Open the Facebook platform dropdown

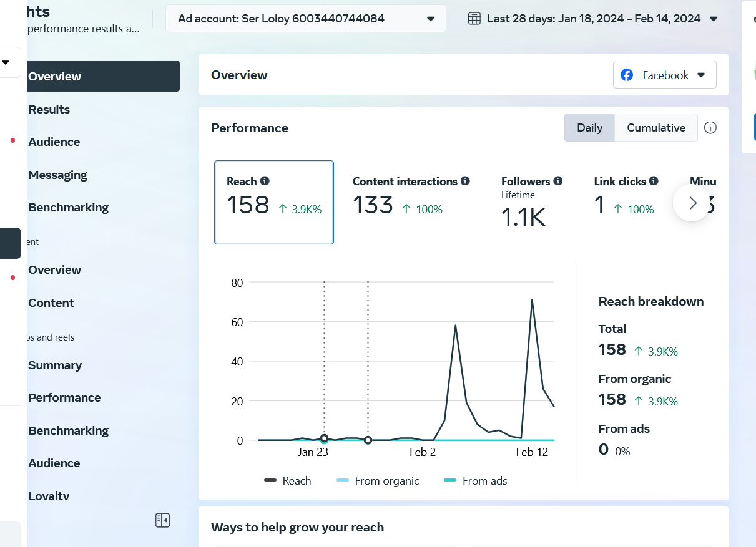pyautogui.click(x=665, y=75)
